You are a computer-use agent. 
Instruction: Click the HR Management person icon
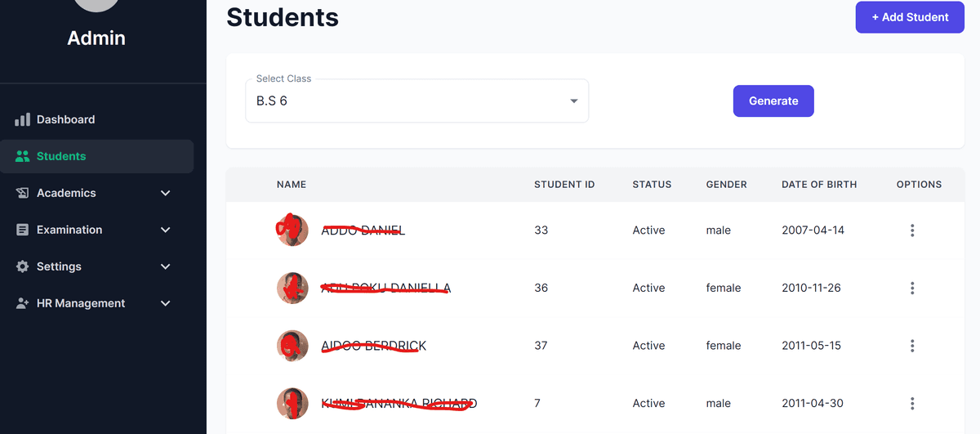click(x=22, y=303)
